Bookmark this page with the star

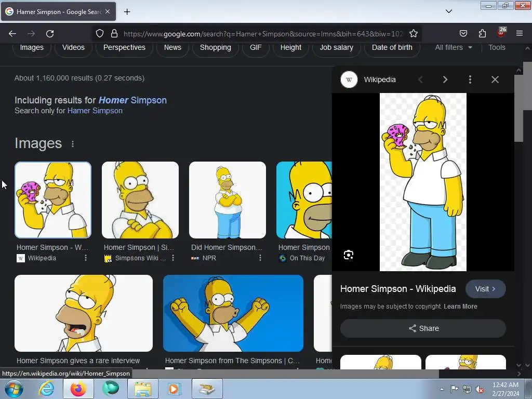click(413, 34)
